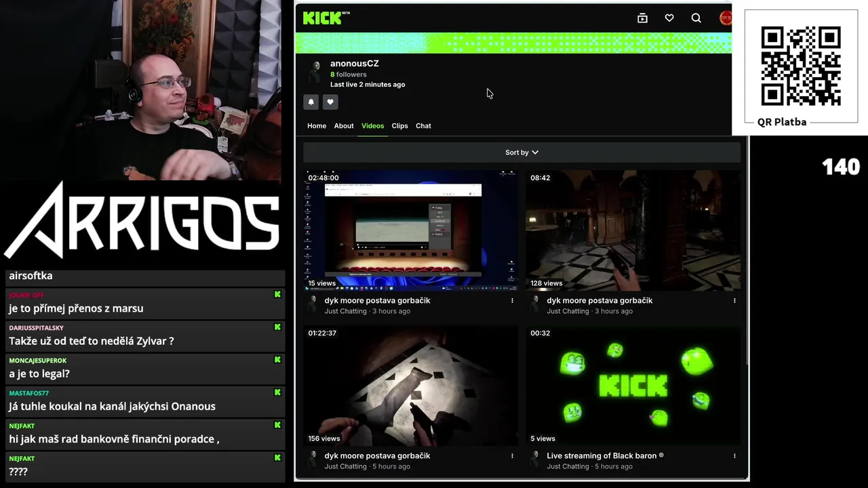The image size is (868, 488).
Task: Open options menu for 156 views video
Action: (x=512, y=455)
